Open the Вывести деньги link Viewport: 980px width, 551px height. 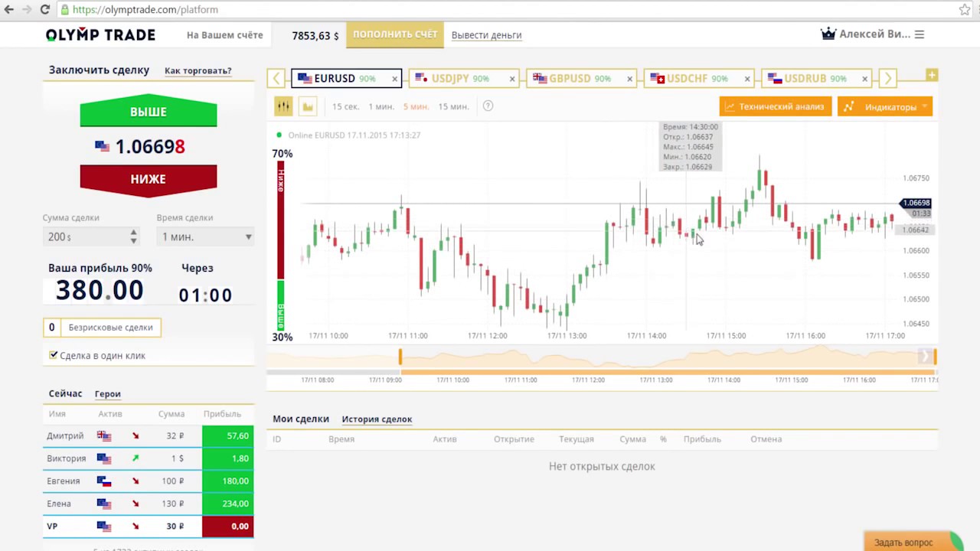click(x=486, y=35)
